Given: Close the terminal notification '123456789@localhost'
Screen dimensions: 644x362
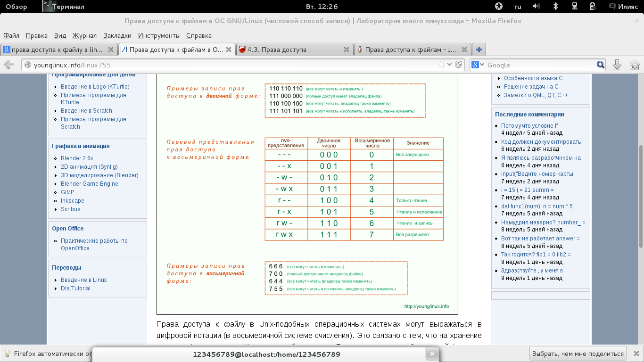Looking at the screenshot, I should (x=431, y=354).
